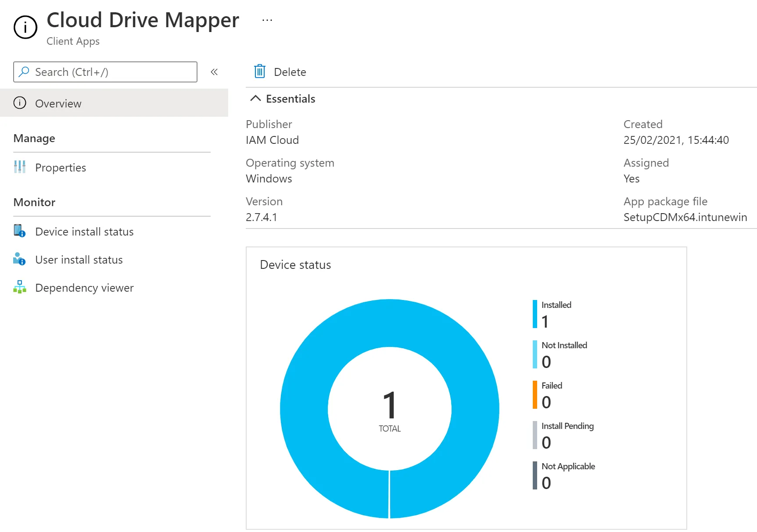This screenshot has height=532, width=757.
Task: Click the Device install status icon
Action: click(20, 231)
